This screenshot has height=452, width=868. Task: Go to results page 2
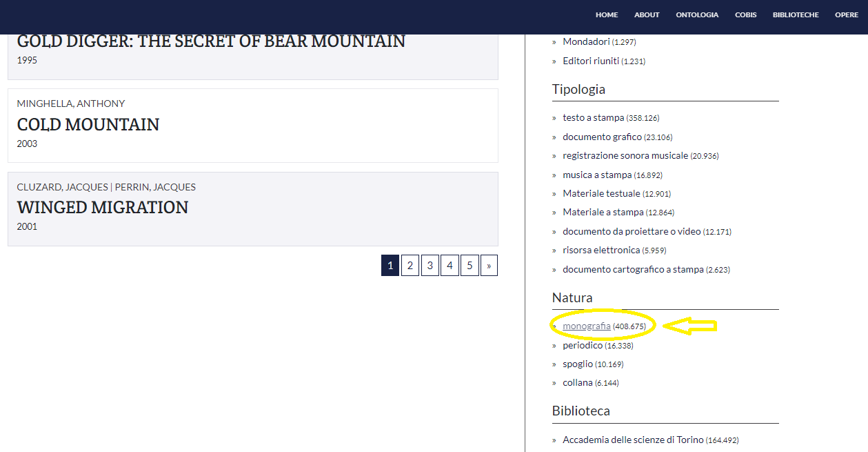pos(410,266)
